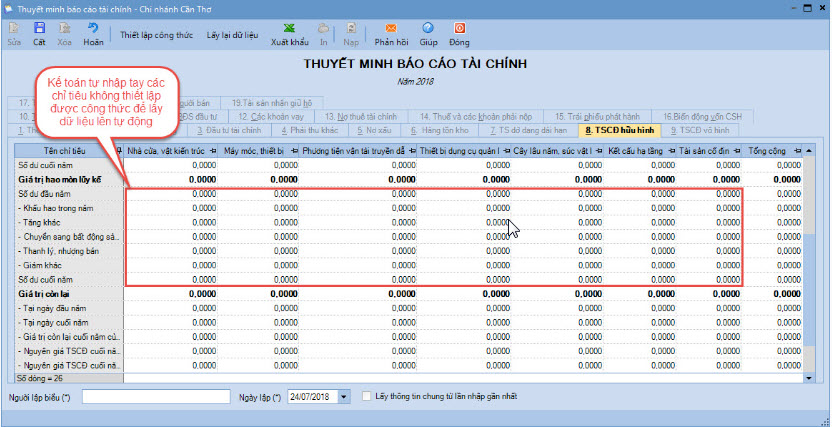Screen dimensions: 832x427
Task: Open the 3. Đầu tư tài chính tab
Action: [229, 130]
